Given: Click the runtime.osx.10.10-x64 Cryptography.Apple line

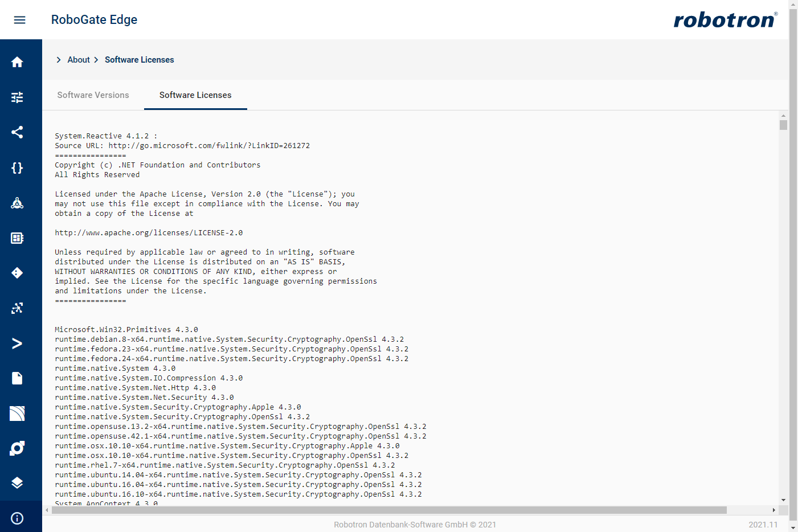Looking at the screenshot, I should [x=227, y=446].
